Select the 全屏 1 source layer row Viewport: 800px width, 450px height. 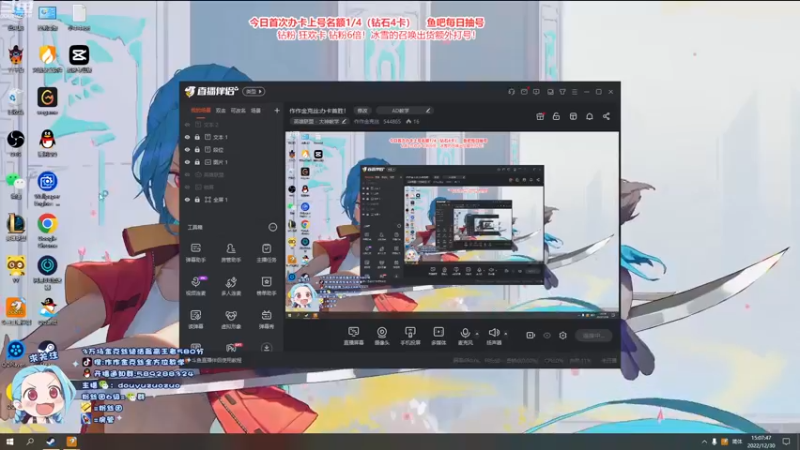(232, 199)
